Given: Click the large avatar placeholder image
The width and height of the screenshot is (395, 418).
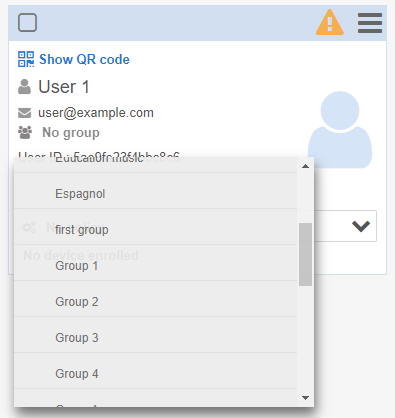Looking at the screenshot, I should (340, 130).
